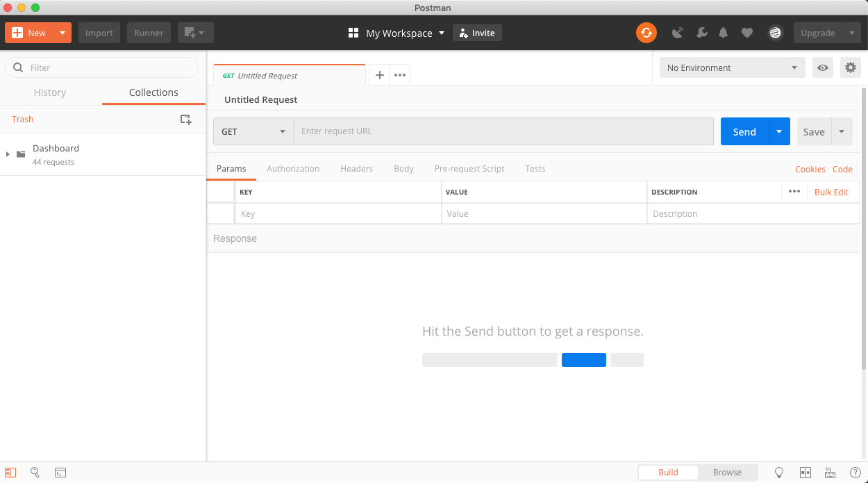868x483 pixels.
Task: Open the user avatar menu
Action: pos(775,33)
